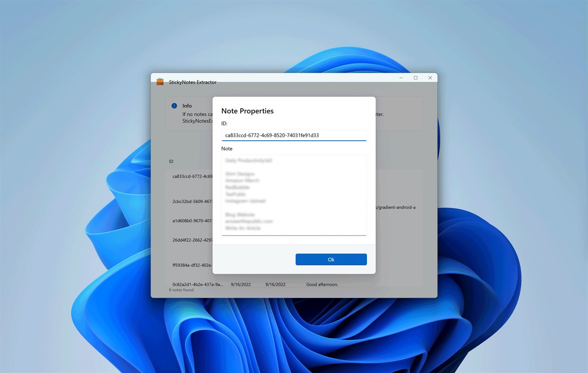Click the blue Info circle icon
Image resolution: width=588 pixels, height=373 pixels.
tap(174, 106)
